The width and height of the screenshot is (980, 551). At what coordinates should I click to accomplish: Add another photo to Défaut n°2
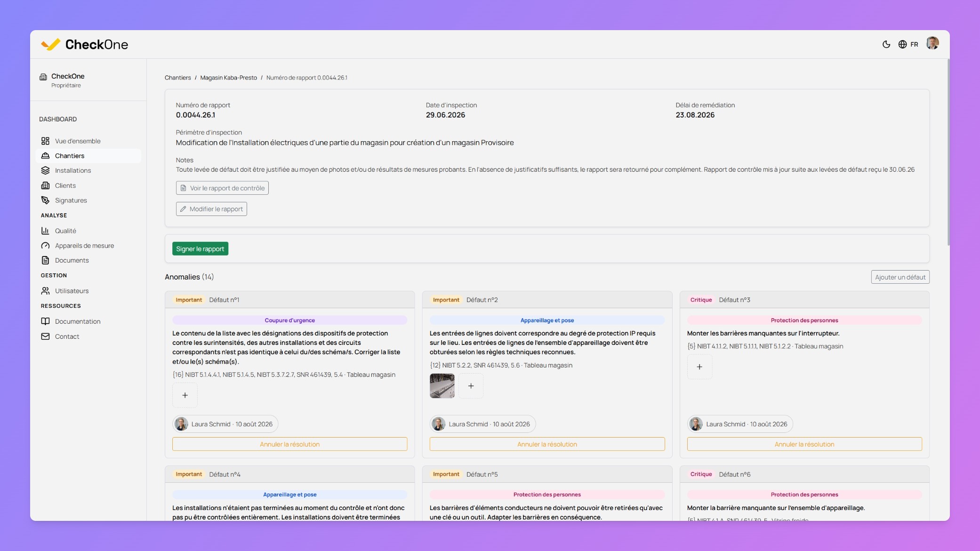(x=471, y=386)
